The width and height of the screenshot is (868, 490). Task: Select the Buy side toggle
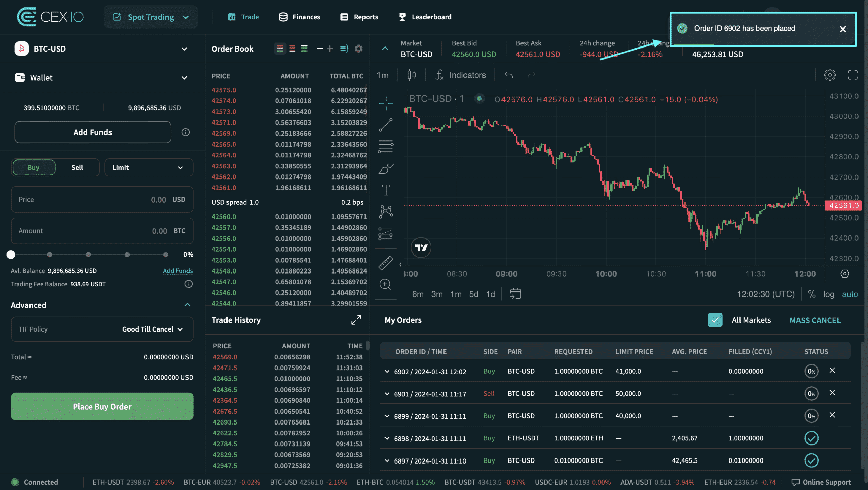(34, 167)
